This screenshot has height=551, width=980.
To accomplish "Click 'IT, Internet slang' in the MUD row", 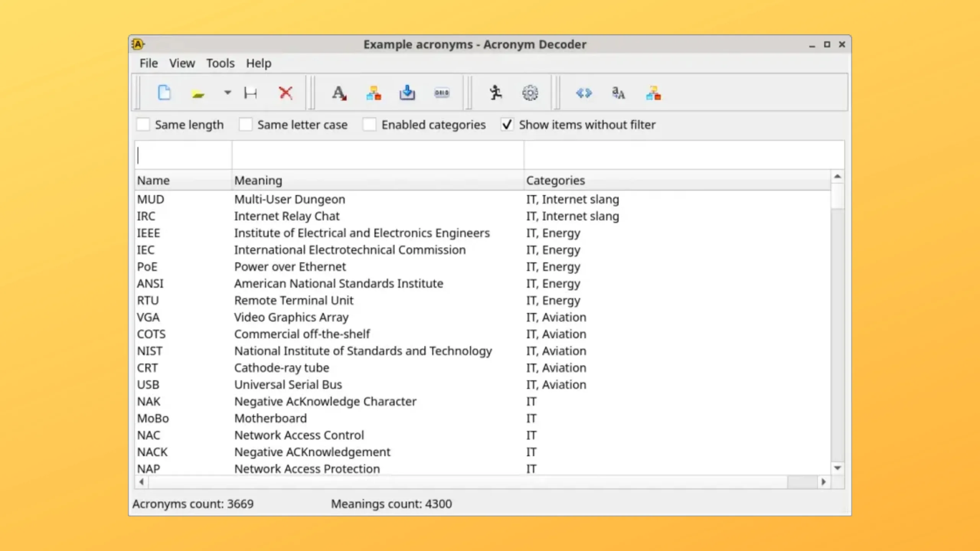I will tap(572, 199).
